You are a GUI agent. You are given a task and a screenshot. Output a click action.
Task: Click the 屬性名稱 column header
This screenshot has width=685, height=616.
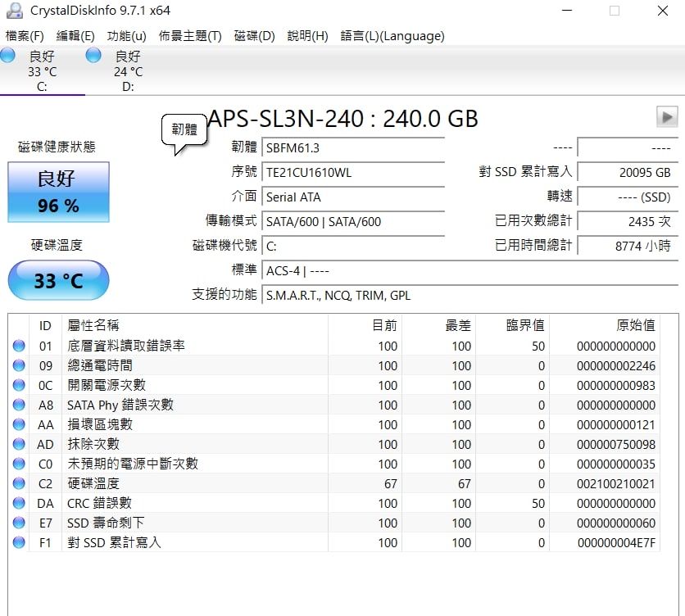click(x=93, y=326)
